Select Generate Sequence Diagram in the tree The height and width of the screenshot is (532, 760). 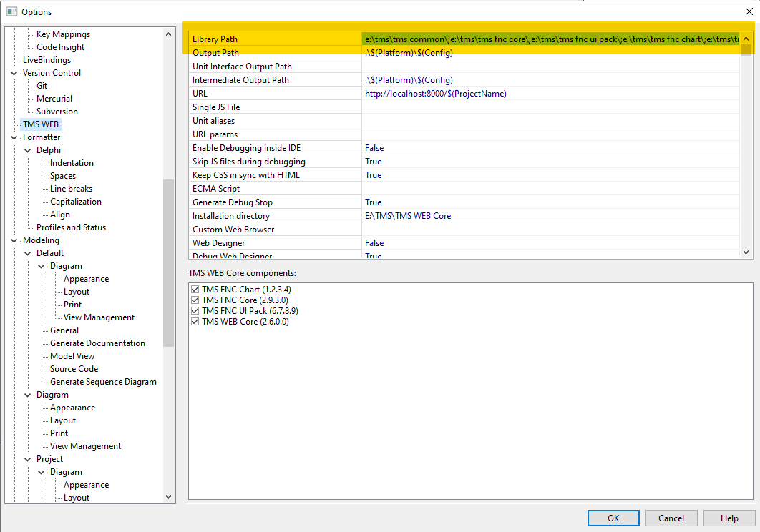103,382
